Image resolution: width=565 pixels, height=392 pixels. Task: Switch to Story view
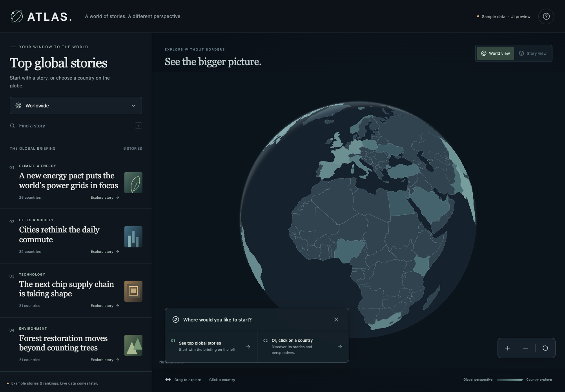click(533, 53)
